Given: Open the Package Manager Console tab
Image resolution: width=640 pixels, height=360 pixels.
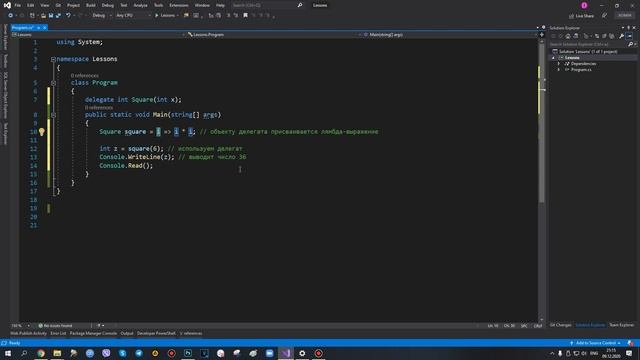Looking at the screenshot, I should coord(93,333).
